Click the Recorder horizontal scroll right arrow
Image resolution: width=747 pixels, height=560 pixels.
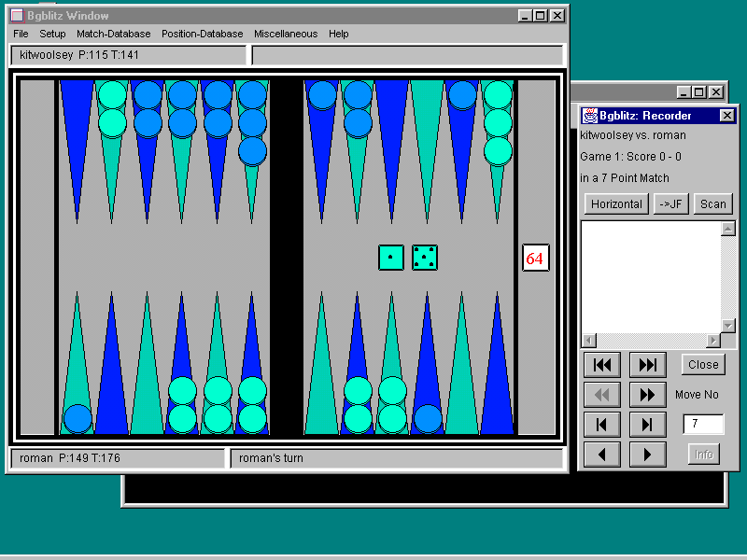pos(713,341)
